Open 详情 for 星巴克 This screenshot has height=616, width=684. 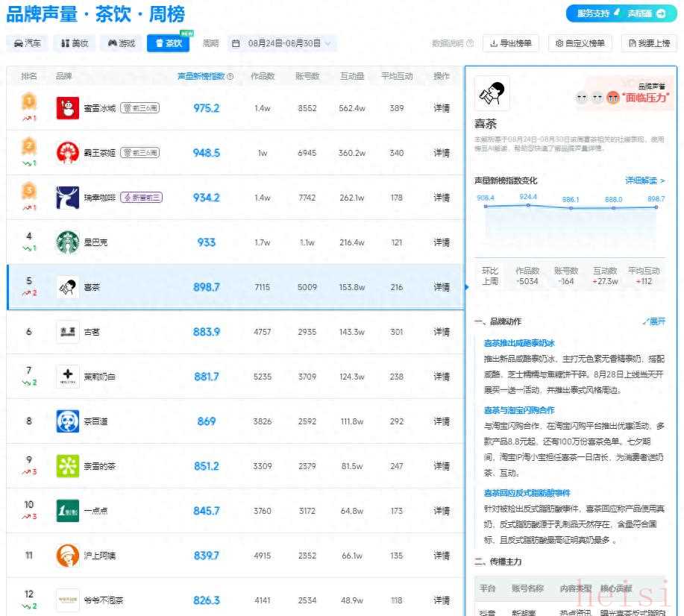click(442, 242)
